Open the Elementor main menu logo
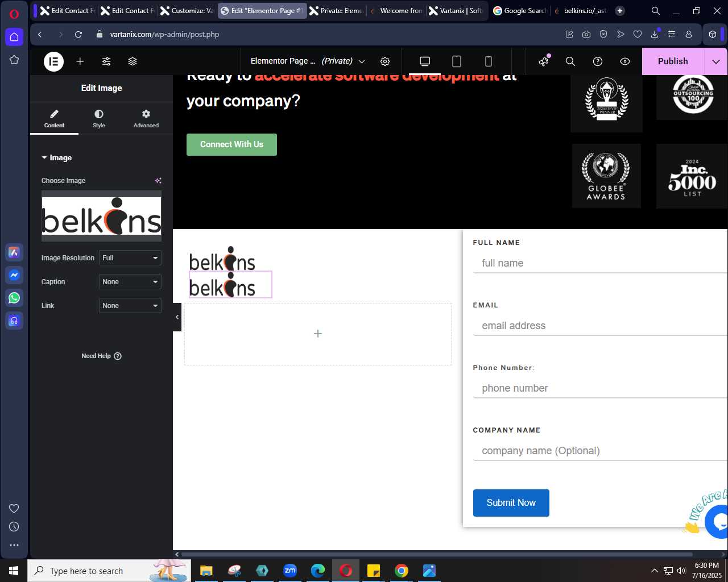 [54, 61]
